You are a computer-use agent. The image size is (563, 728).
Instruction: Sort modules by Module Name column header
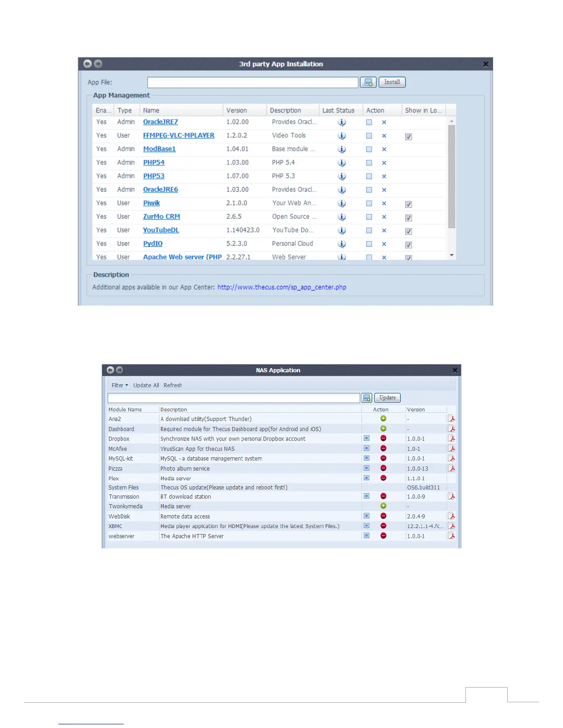133,409
